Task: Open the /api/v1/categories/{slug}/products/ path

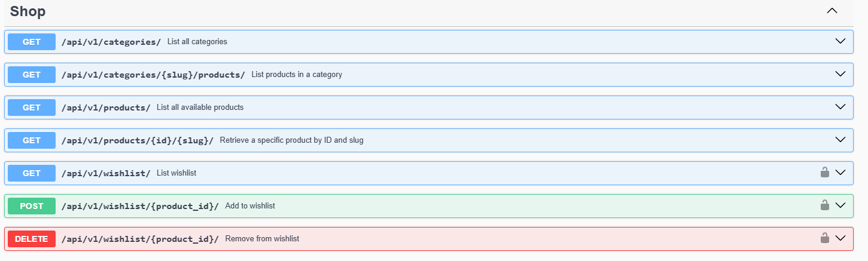Action: coord(153,75)
